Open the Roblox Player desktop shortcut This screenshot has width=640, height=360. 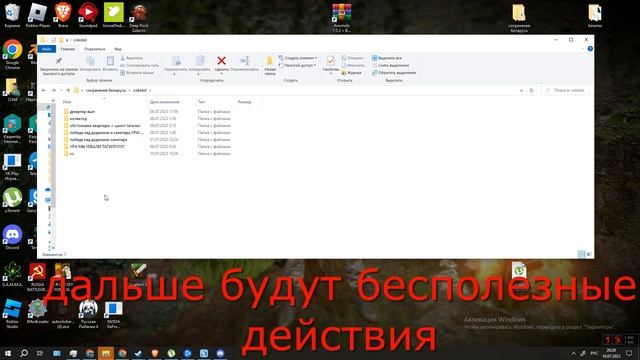click(38, 15)
